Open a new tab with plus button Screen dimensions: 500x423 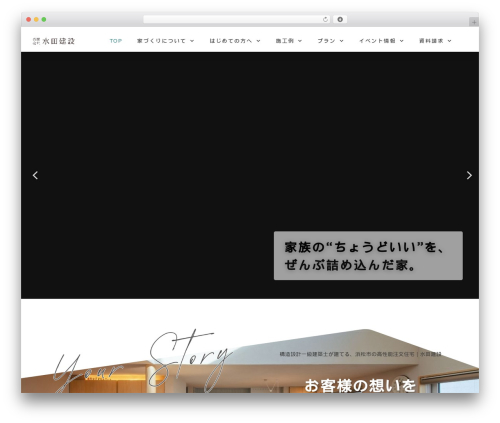[x=474, y=22]
